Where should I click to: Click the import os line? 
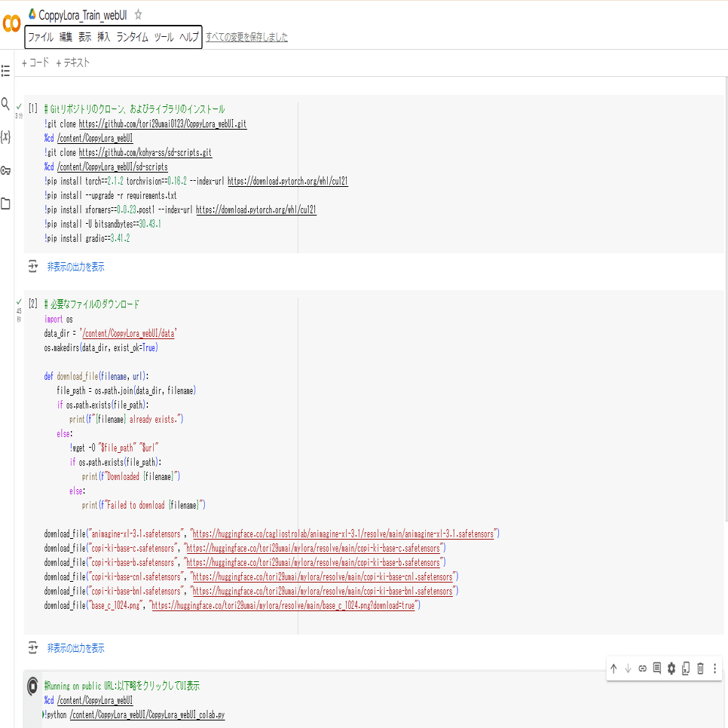(x=59, y=320)
